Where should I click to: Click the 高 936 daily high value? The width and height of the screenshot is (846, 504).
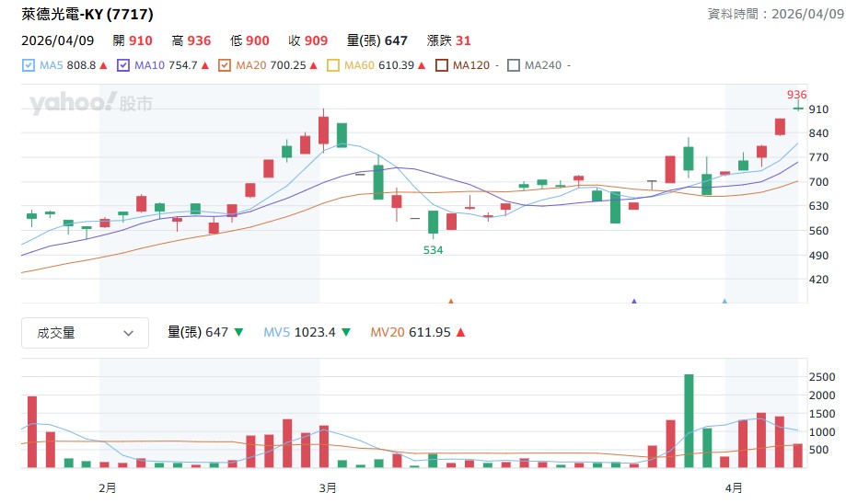(x=191, y=40)
